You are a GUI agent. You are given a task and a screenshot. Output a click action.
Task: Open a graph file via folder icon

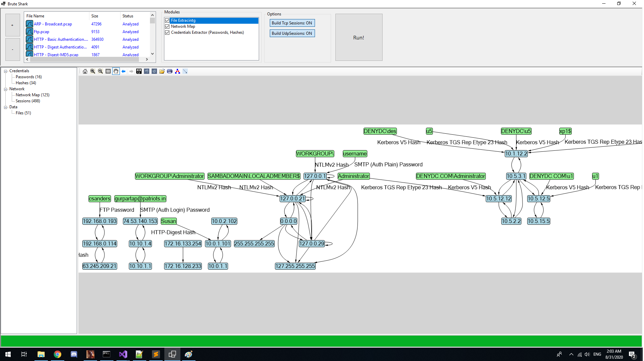point(162,71)
